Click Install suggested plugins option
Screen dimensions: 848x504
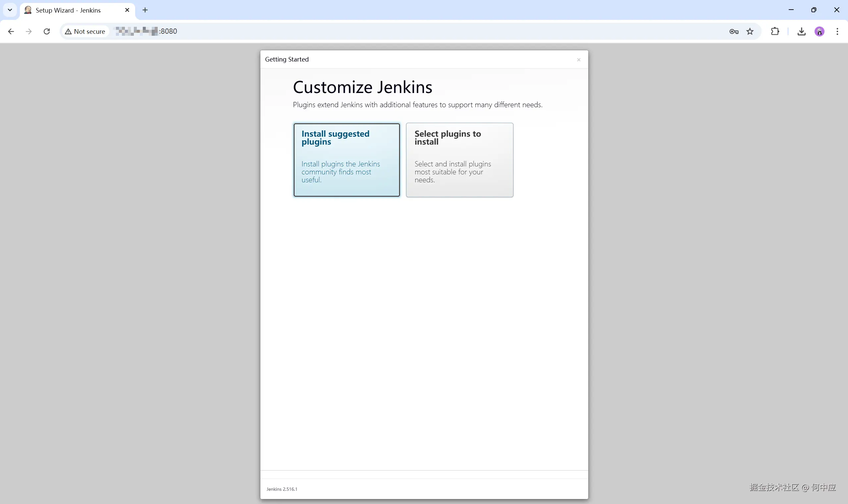[346, 160]
